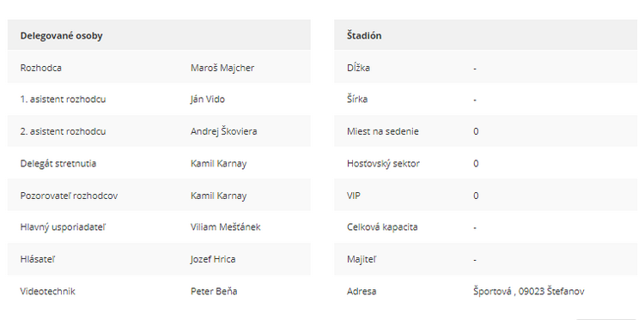The height and width of the screenshot is (320, 644).
Task: Click the Dĺžka stadium field
Action: [x=485, y=68]
